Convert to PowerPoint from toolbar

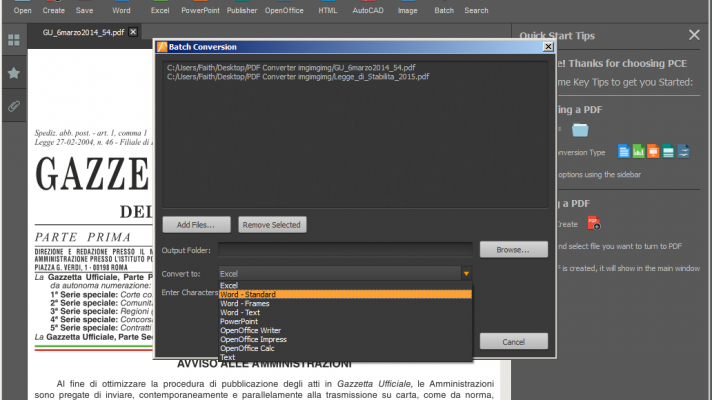[x=200, y=8]
